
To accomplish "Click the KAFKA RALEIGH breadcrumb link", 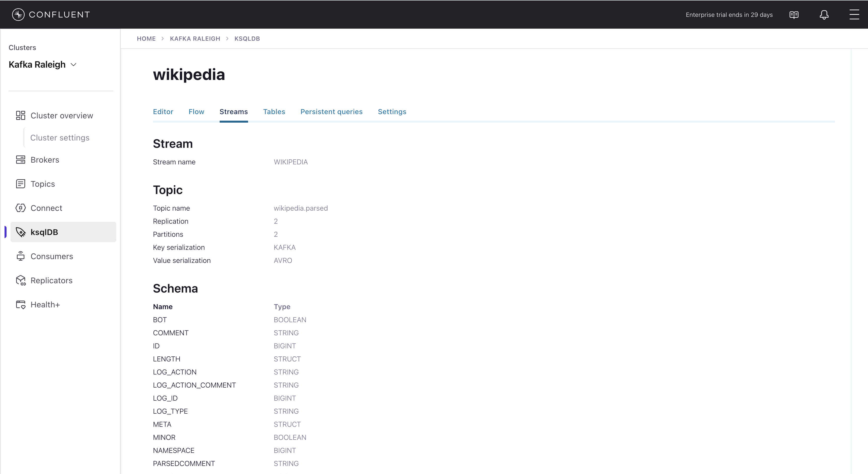I will [195, 39].
